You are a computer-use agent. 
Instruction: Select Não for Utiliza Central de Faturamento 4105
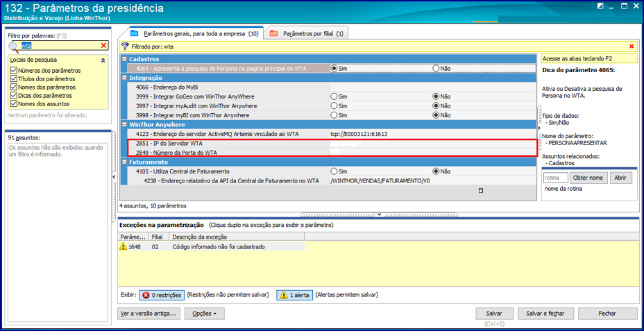point(437,171)
